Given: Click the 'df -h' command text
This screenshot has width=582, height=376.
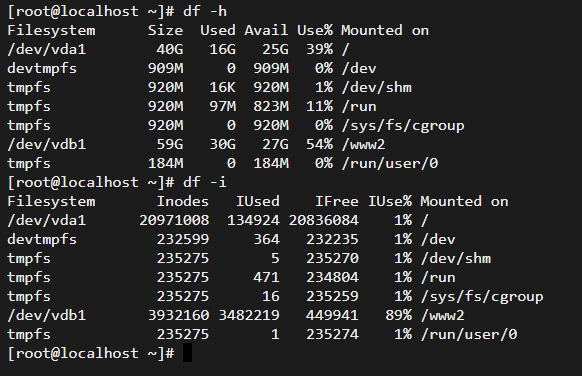Looking at the screenshot, I should click(x=205, y=11).
